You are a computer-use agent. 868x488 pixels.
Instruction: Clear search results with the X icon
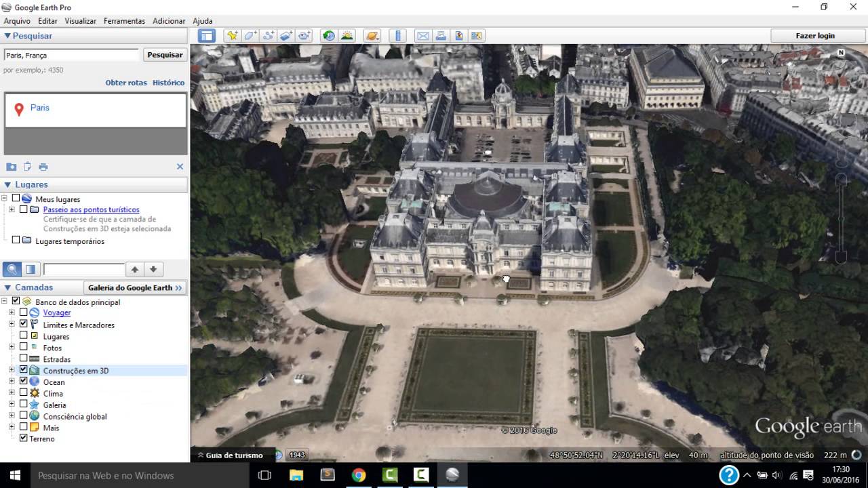(x=180, y=167)
